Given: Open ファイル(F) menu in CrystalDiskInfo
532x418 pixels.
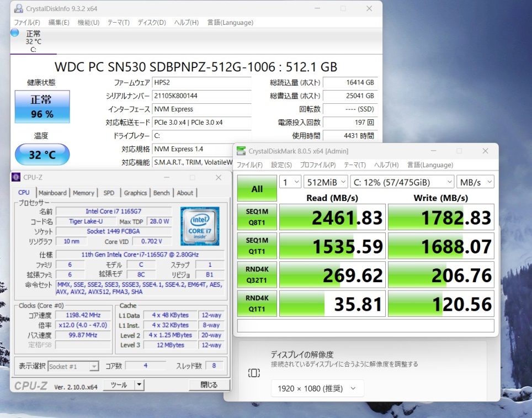Looking at the screenshot, I should (27, 23).
